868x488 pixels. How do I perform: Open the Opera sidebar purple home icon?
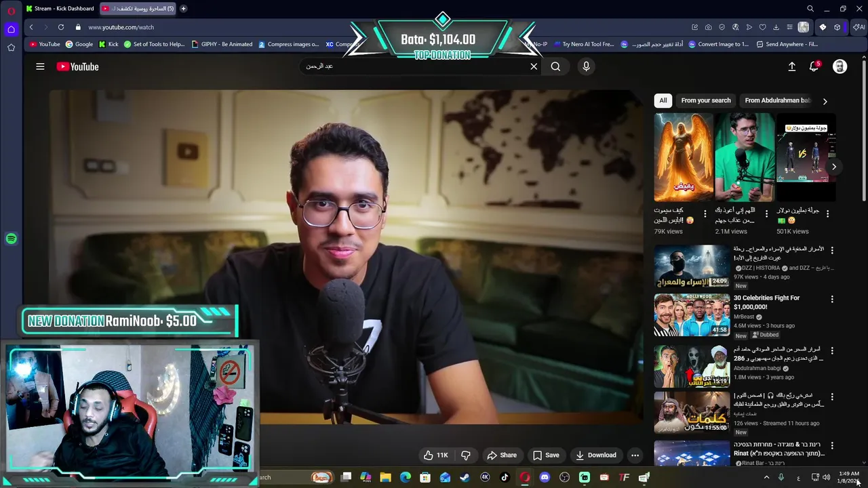point(11,29)
